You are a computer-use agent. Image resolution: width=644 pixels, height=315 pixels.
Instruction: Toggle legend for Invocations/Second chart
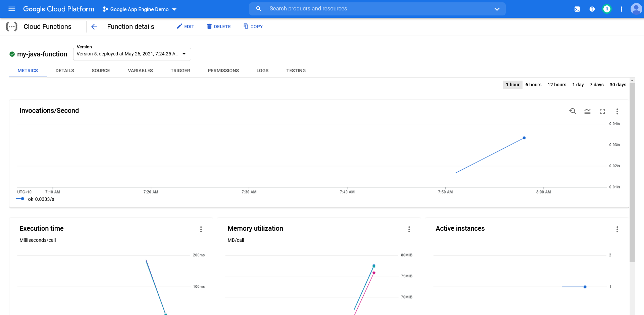587,111
